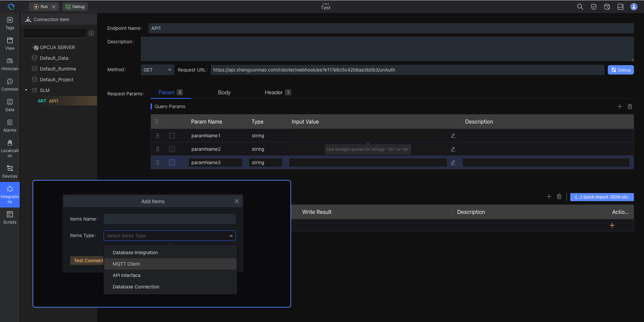644x322 pixels.
Task: Switch to the Body tab
Action: (224, 92)
